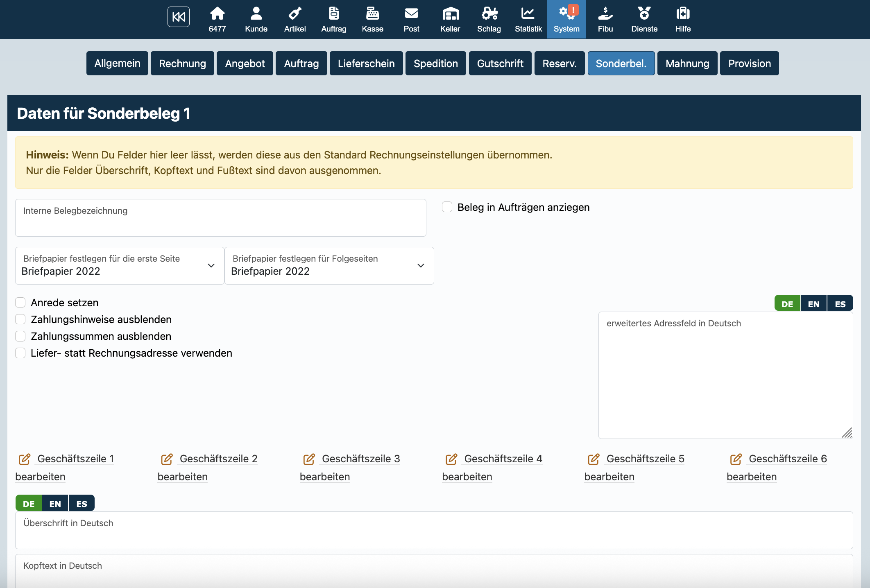Enable Beleg in Aufträgen anzeigen checkbox

(x=447, y=207)
